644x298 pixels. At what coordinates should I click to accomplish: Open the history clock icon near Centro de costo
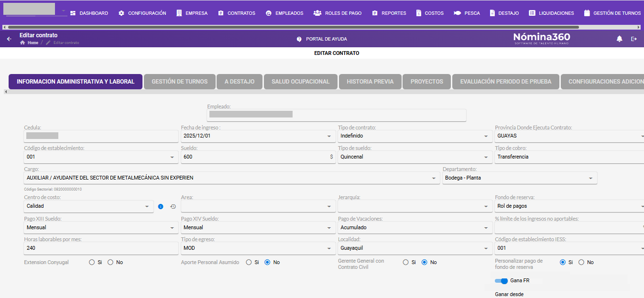pyautogui.click(x=173, y=206)
